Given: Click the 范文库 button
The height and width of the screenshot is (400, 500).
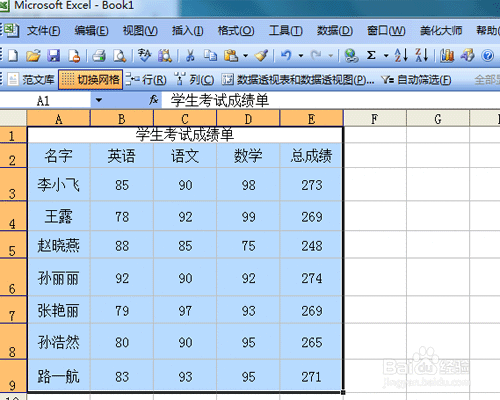Looking at the screenshot, I should 31,80.
